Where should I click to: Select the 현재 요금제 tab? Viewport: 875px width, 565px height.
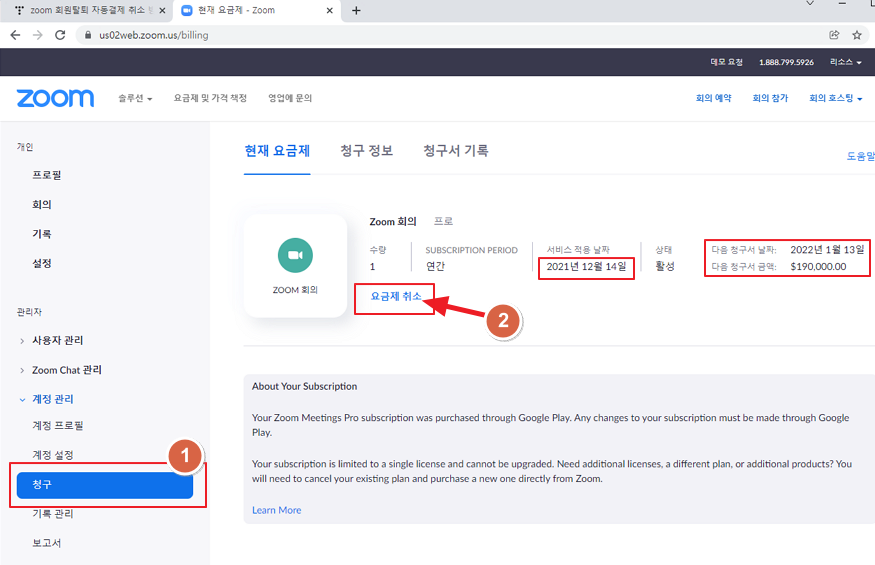pyautogui.click(x=277, y=151)
